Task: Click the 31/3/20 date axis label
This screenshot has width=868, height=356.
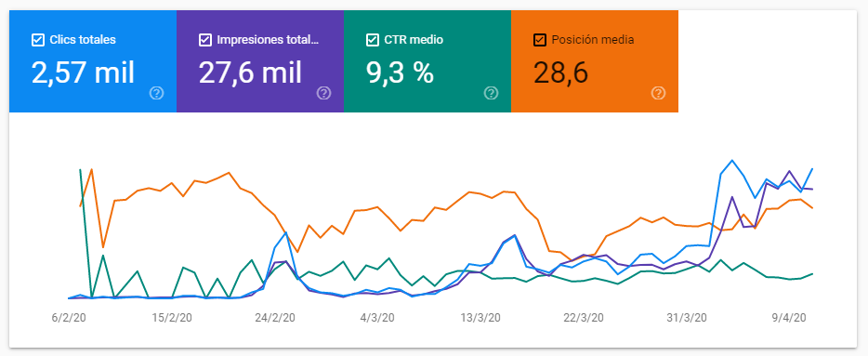Action: point(687,318)
